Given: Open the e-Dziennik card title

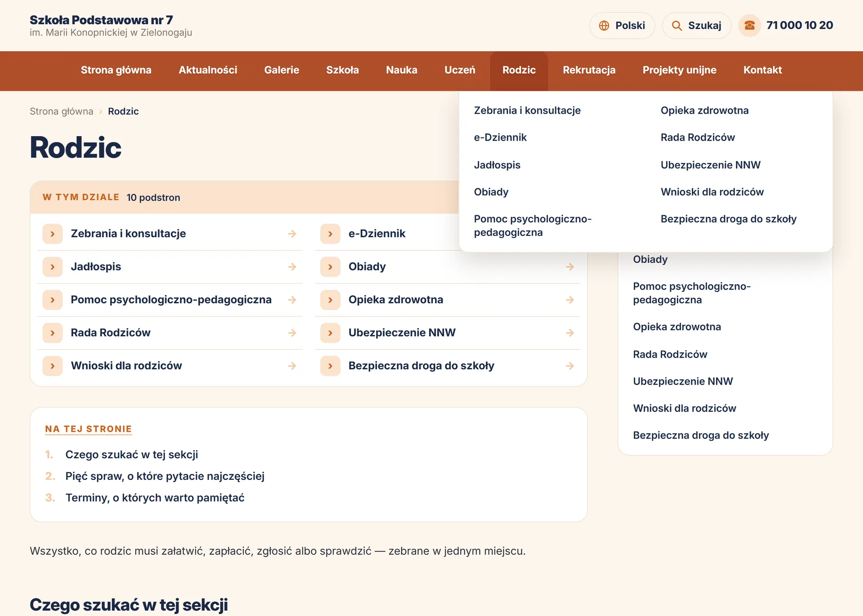Looking at the screenshot, I should point(377,234).
